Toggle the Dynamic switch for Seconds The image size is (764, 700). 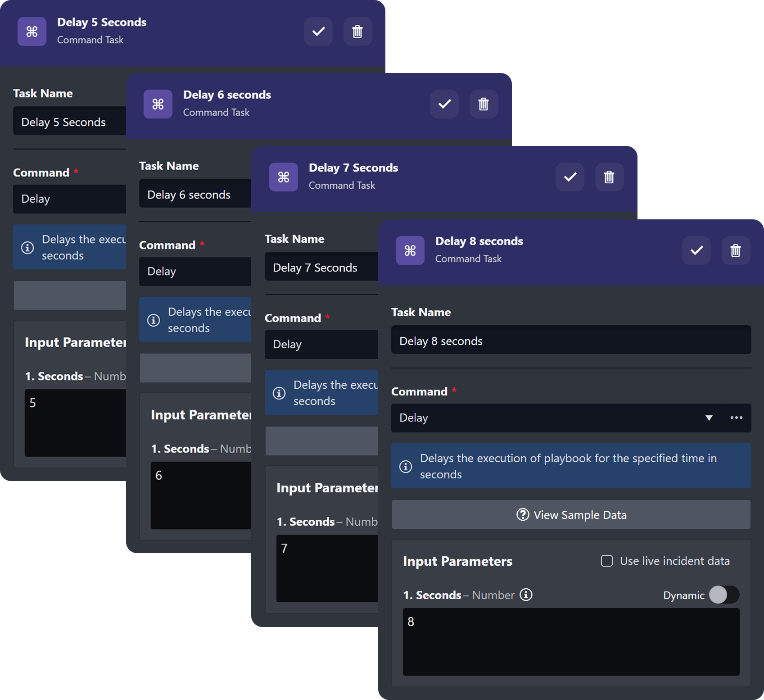point(724,595)
